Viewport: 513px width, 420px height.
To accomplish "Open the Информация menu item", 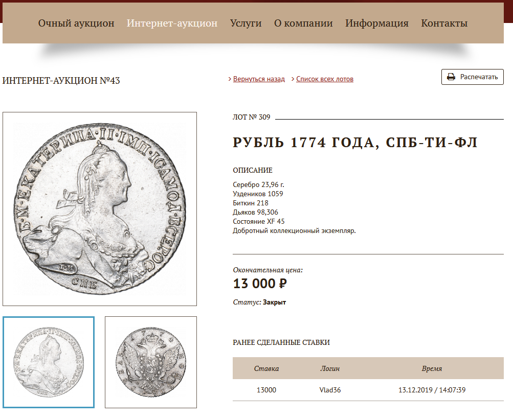I will coord(377,23).
